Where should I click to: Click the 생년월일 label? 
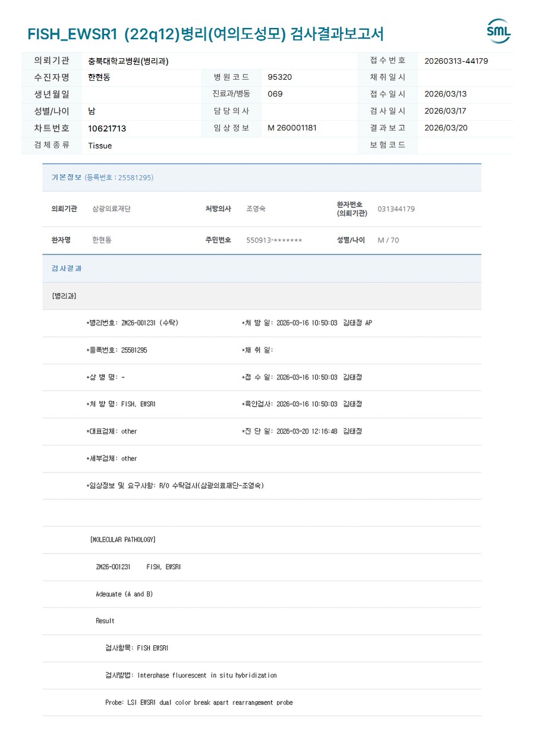coord(52,94)
